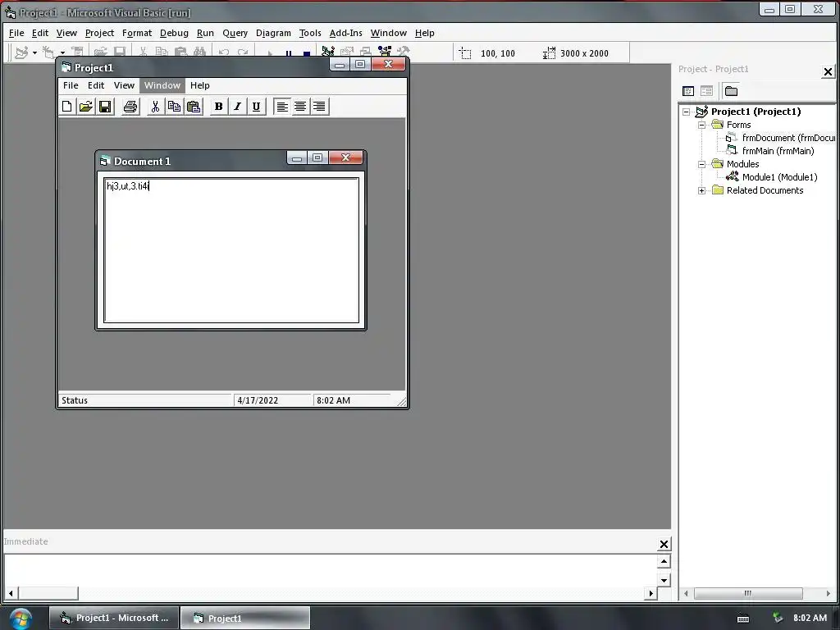Close the Immediate window panel
This screenshot has height=630, width=840.
[664, 545]
